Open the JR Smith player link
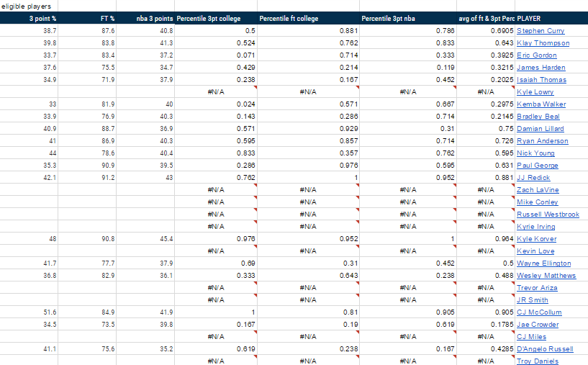 pos(532,300)
